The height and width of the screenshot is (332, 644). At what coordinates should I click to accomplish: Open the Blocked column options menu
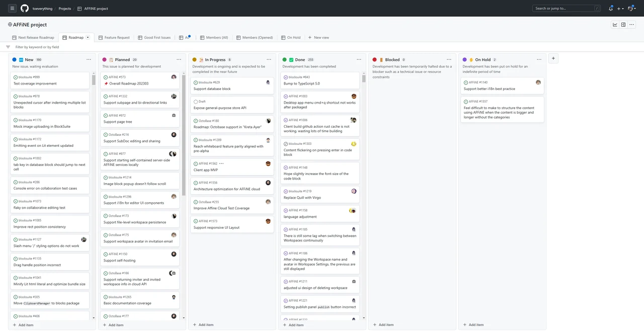[x=449, y=59]
